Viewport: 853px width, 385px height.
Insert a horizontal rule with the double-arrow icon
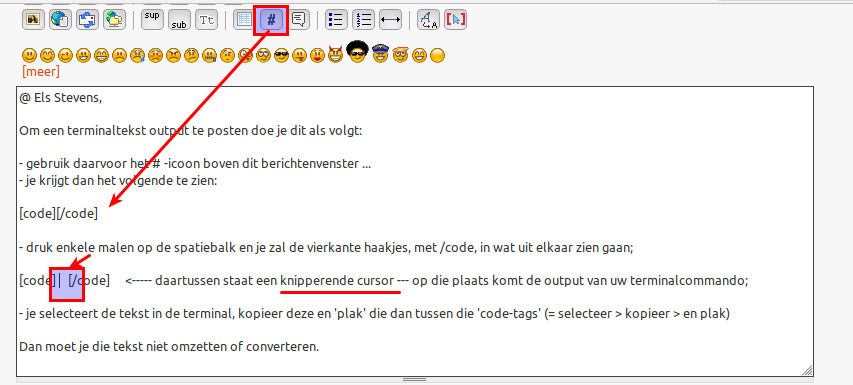coord(390,20)
